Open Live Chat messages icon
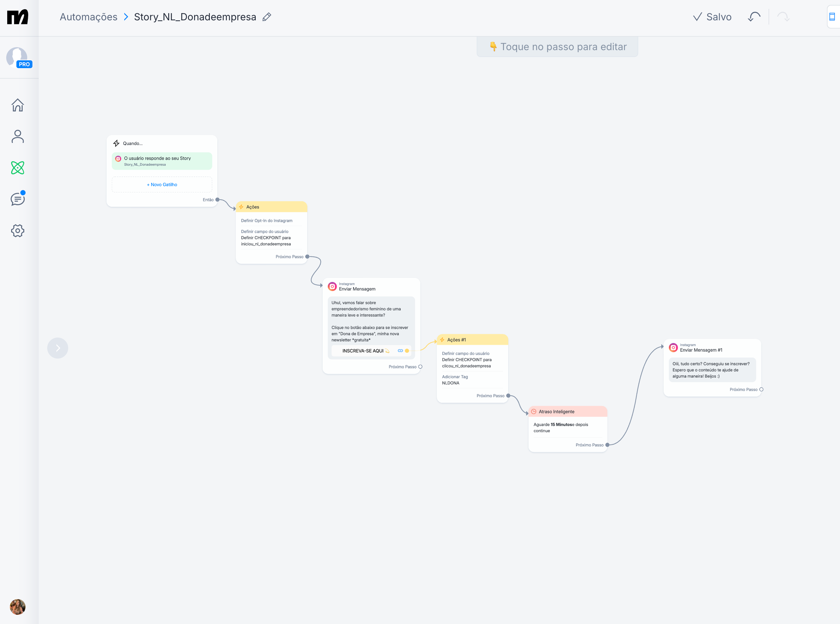Image resolution: width=840 pixels, height=624 pixels. tap(17, 199)
